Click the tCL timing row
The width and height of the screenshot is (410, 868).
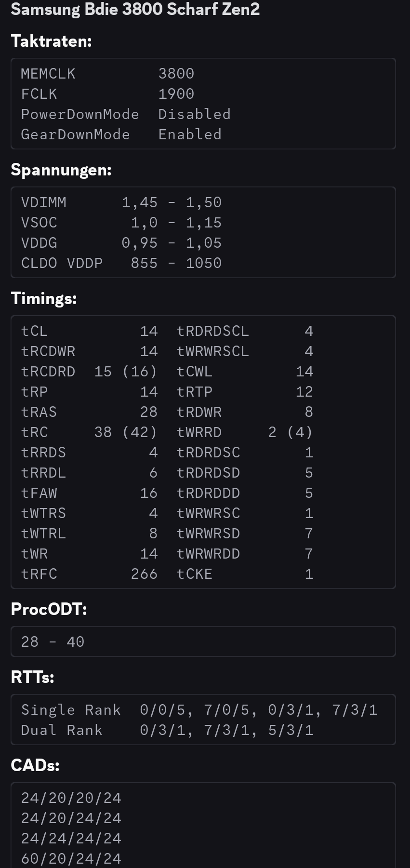click(x=89, y=331)
